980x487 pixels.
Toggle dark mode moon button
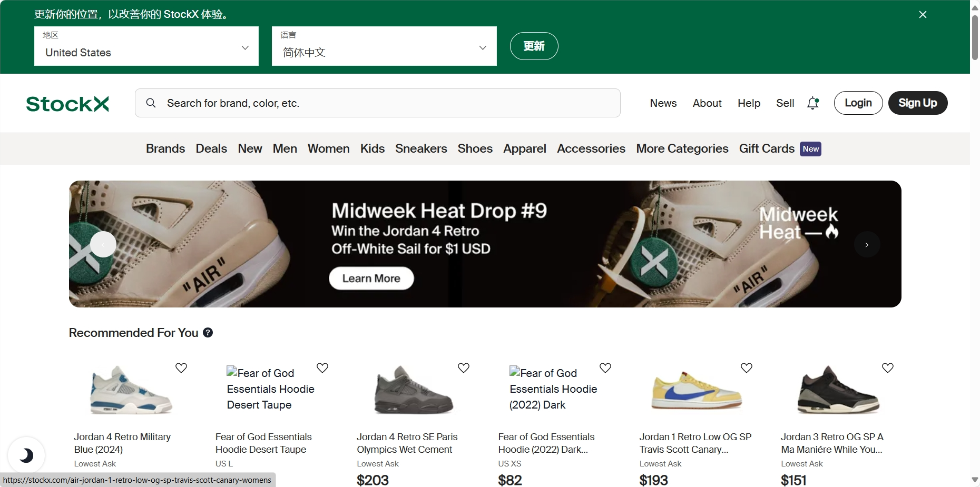coord(26,455)
